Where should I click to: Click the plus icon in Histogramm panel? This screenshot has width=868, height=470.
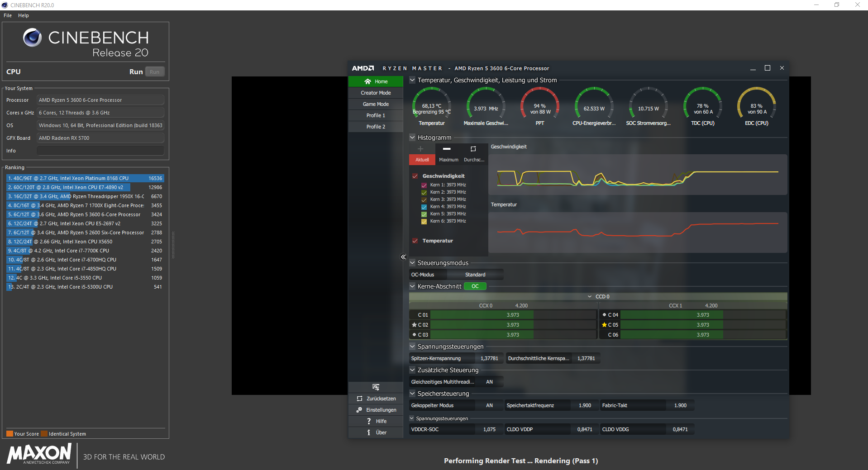point(420,149)
